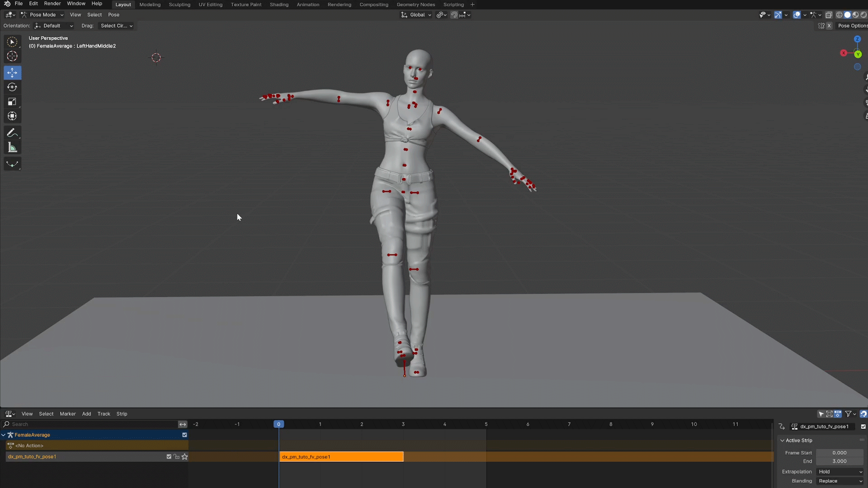Select the Scale tool in toolbar
Screen dimensions: 868x488
tap(12, 102)
